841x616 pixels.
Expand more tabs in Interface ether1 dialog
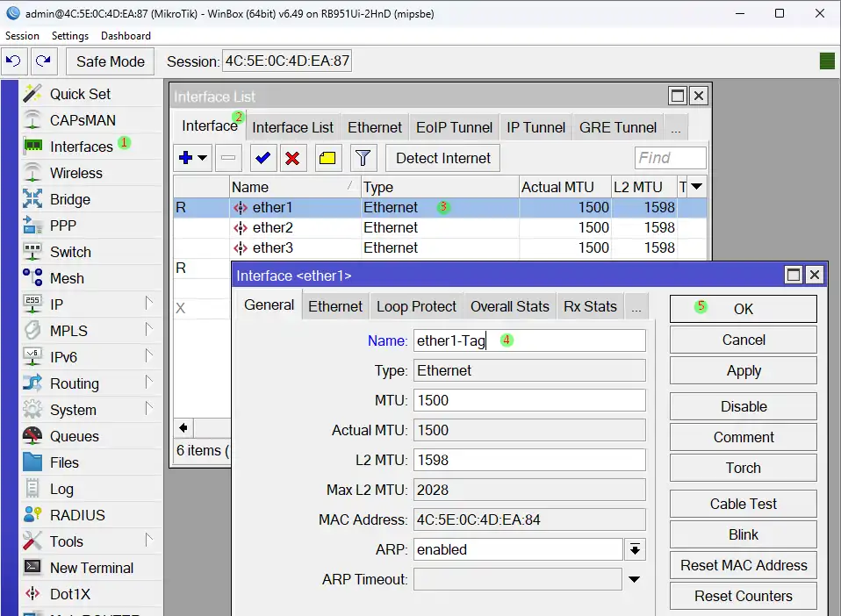(x=637, y=306)
